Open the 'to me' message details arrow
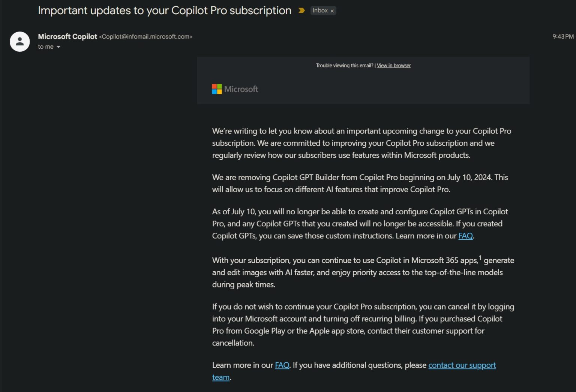The image size is (576, 392). 58,46
